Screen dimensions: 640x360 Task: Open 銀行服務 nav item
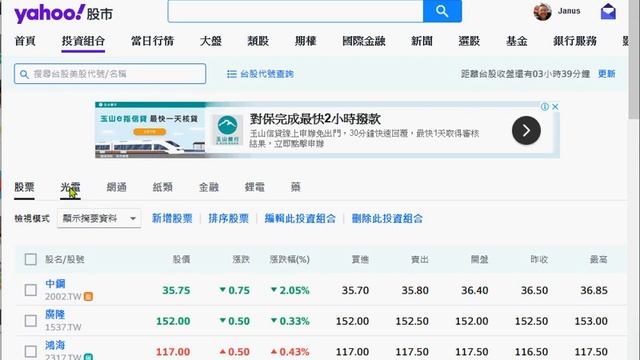coord(575,41)
